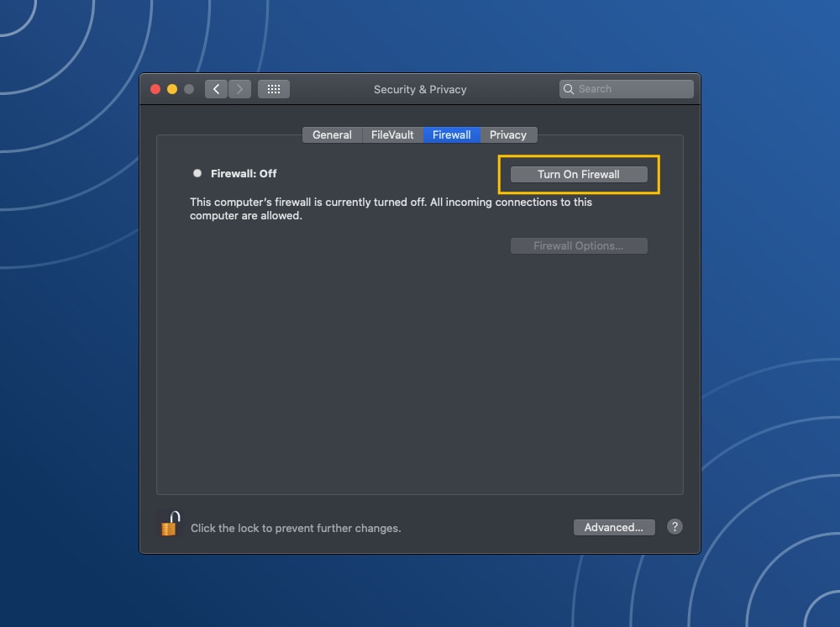Click the magnifying glass search icon
The width and height of the screenshot is (840, 627).
click(569, 89)
